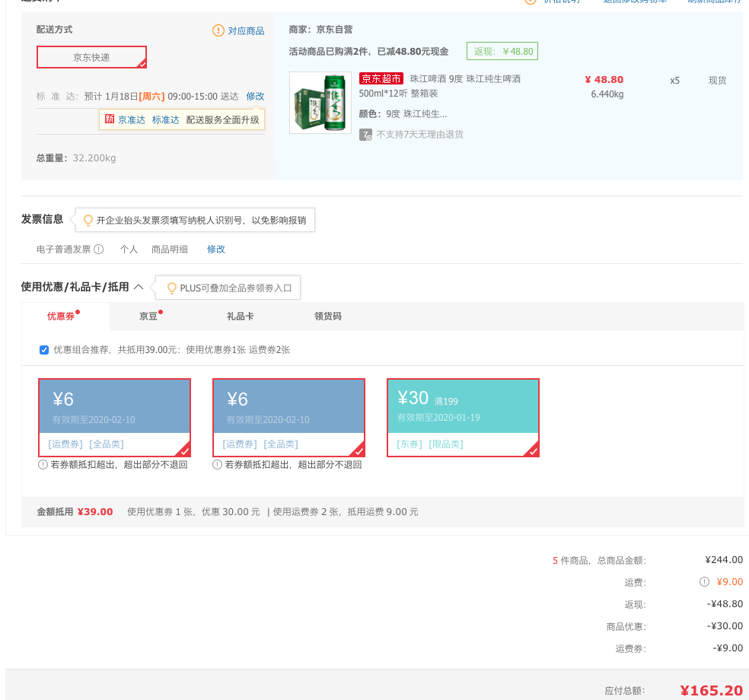This screenshot has height=700, width=749.
Task: Open the 珠江啤酒 9度 product title
Action: tap(440, 86)
